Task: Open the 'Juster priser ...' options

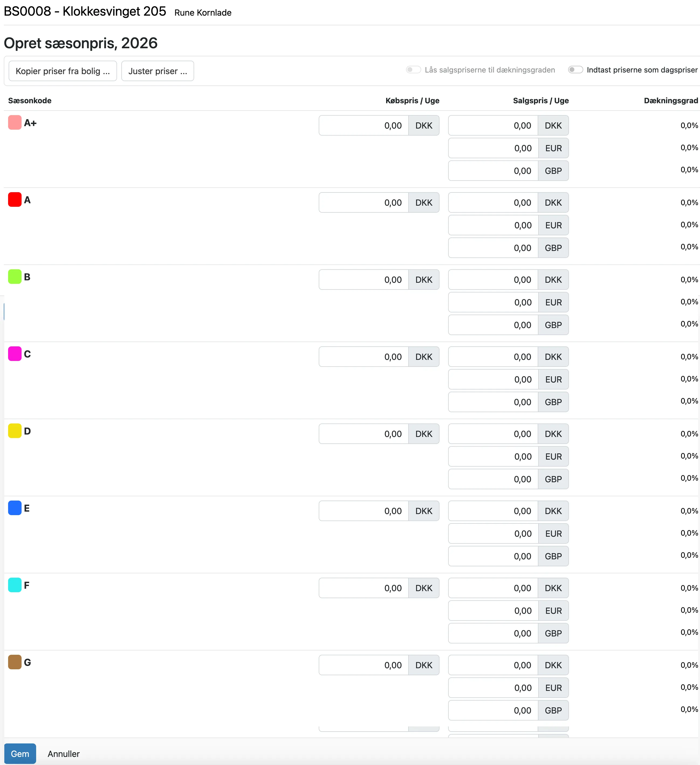Action: click(157, 71)
